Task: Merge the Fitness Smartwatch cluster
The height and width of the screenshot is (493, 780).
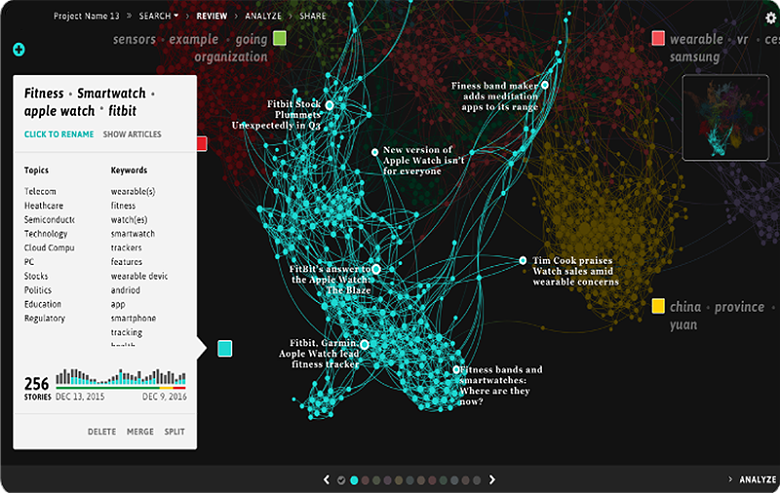Action: tap(140, 432)
